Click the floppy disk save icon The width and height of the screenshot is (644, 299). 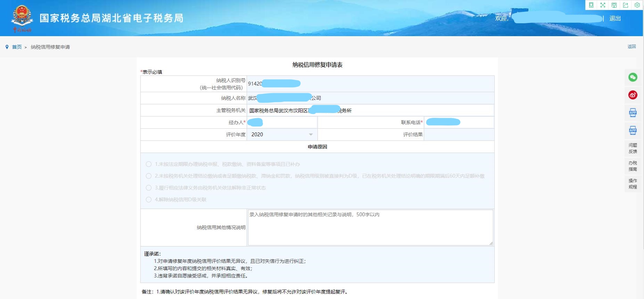614,5
